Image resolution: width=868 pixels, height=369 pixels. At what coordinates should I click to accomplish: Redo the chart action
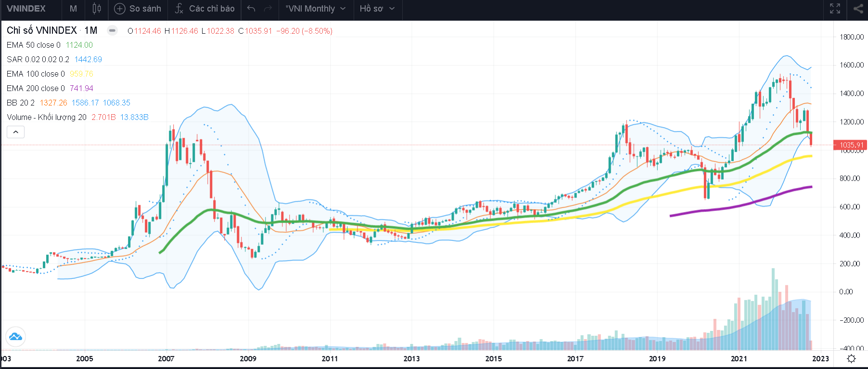268,9
